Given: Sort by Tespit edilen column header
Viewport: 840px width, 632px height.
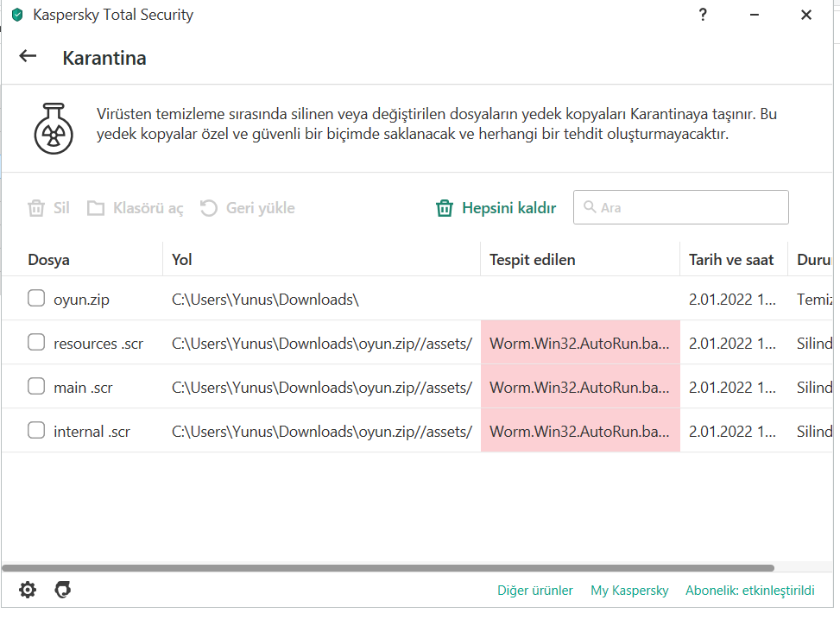Looking at the screenshot, I should coord(532,260).
